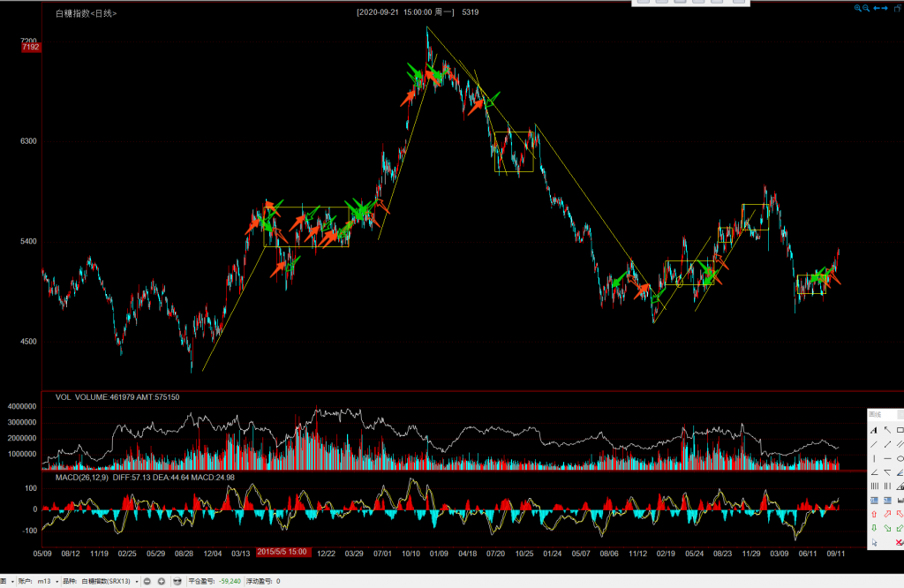Viewport: 904px width, 588px height.
Task: Click the 白糖指数<日线> chart title
Action: click(86, 14)
